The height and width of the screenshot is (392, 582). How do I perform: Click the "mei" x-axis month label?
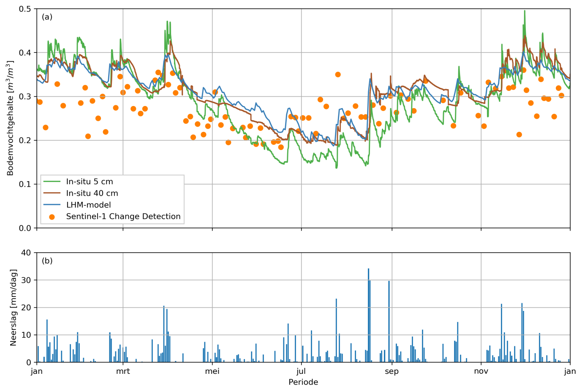(212, 371)
